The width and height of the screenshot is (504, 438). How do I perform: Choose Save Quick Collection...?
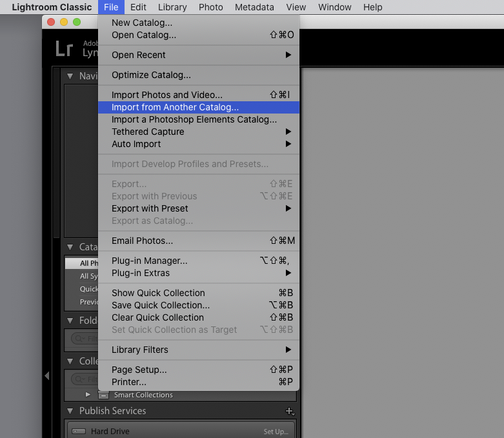pyautogui.click(x=199, y=305)
